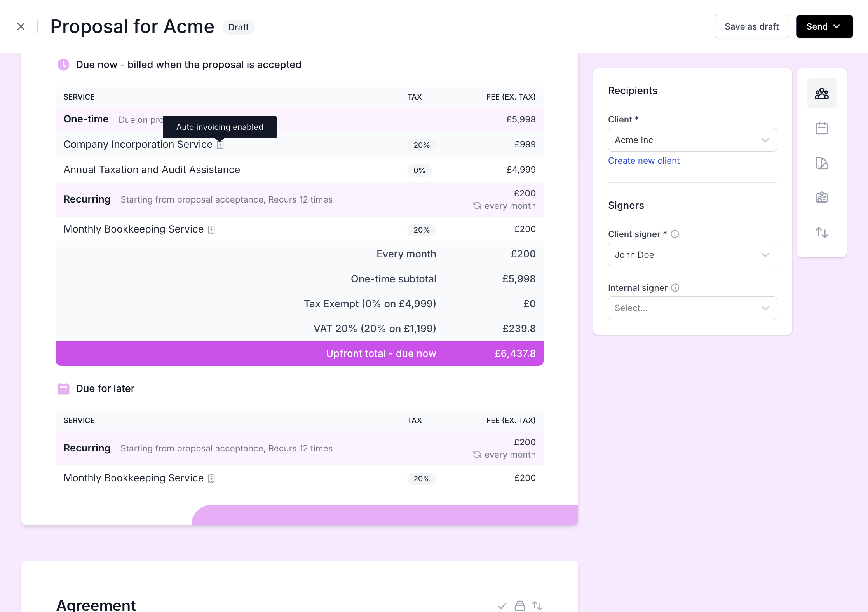Click Annual Taxation and Audit Assistance row

pyautogui.click(x=300, y=170)
